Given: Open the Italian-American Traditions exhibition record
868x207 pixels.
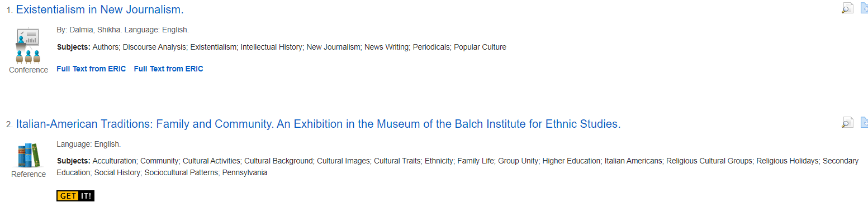Looking at the screenshot, I should (318, 124).
